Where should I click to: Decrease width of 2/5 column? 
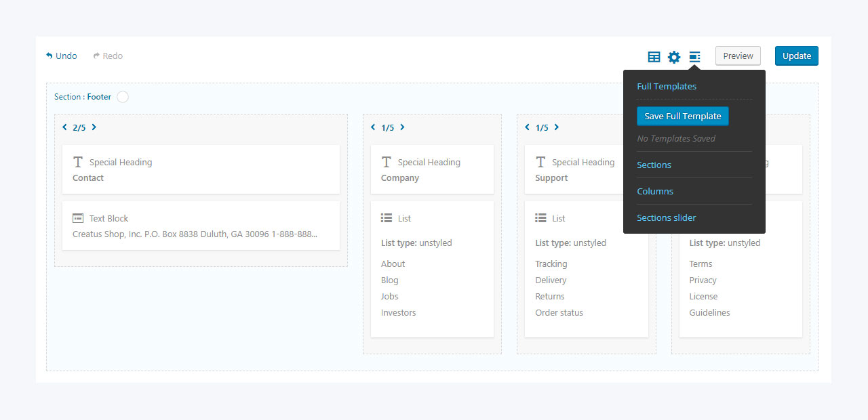64,127
